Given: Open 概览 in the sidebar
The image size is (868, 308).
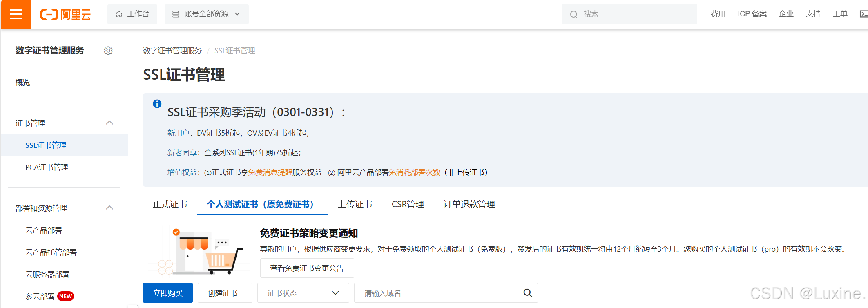Looking at the screenshot, I should pos(23,83).
